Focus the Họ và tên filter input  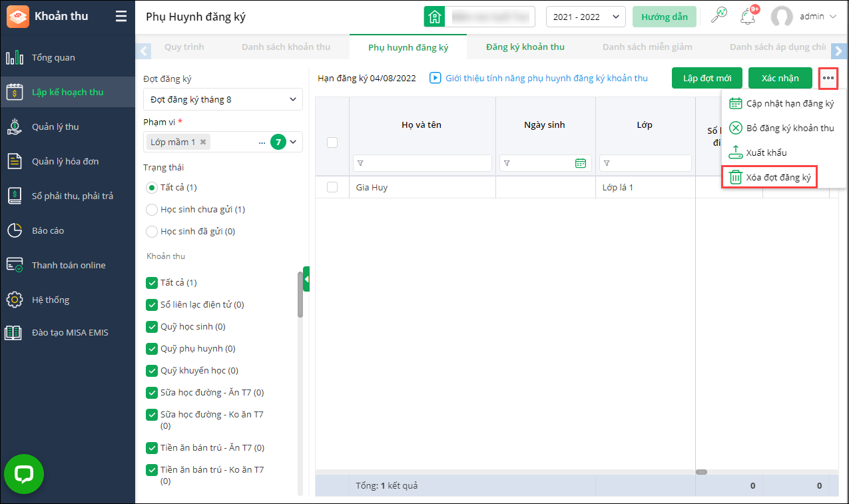[422, 163]
